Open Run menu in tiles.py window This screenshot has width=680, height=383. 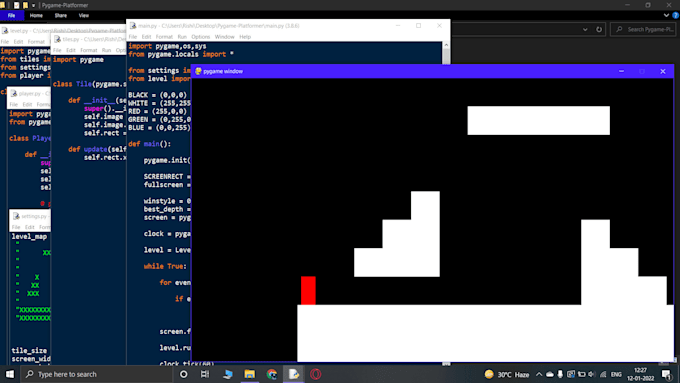106,50
